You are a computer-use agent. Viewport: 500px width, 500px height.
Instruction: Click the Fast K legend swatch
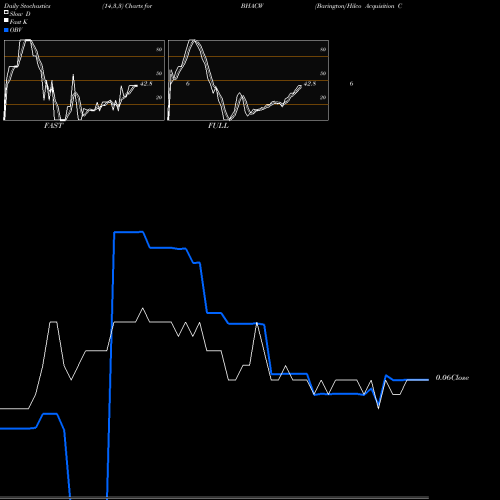point(6,21)
